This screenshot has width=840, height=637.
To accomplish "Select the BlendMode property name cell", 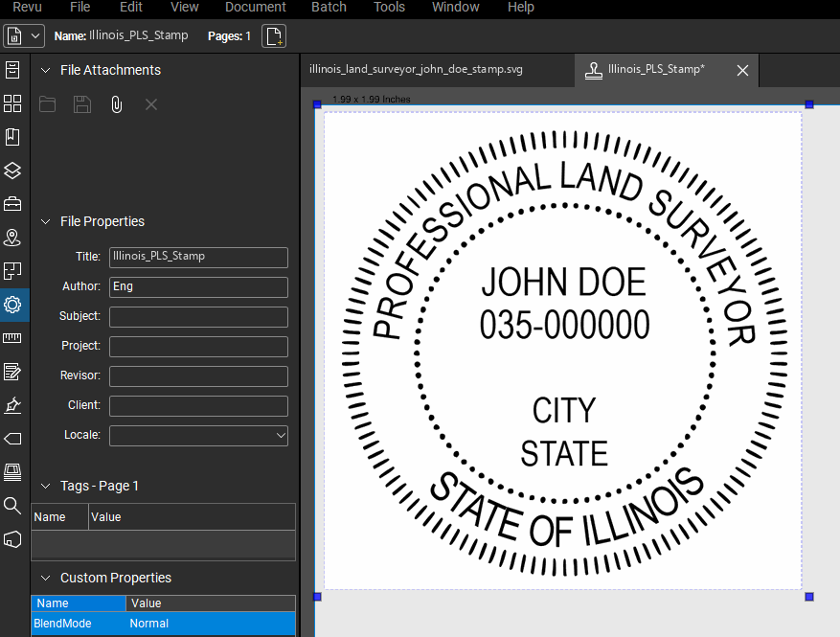I will (79, 624).
